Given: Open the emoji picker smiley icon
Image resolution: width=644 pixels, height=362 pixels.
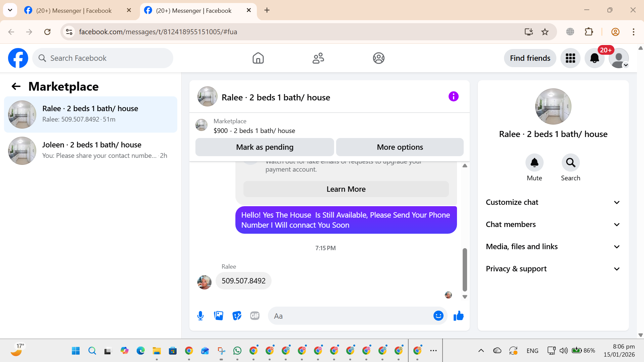Looking at the screenshot, I should tap(438, 316).
